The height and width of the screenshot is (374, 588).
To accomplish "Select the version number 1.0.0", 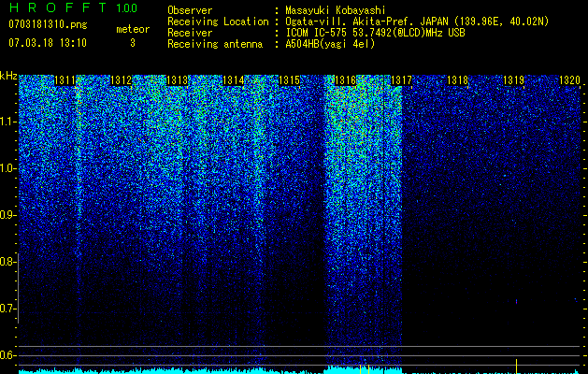I will coord(127,7).
